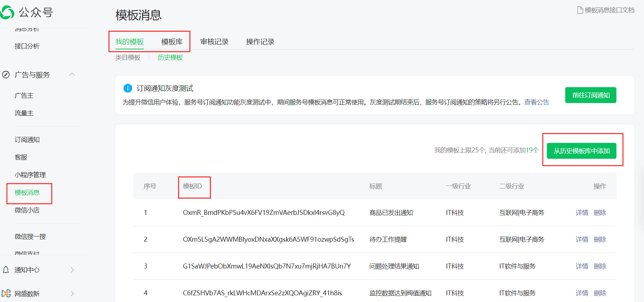The height and width of the screenshot is (302, 644).
Task: Click the WeChat Official Account logo
Action: [x=7, y=12]
